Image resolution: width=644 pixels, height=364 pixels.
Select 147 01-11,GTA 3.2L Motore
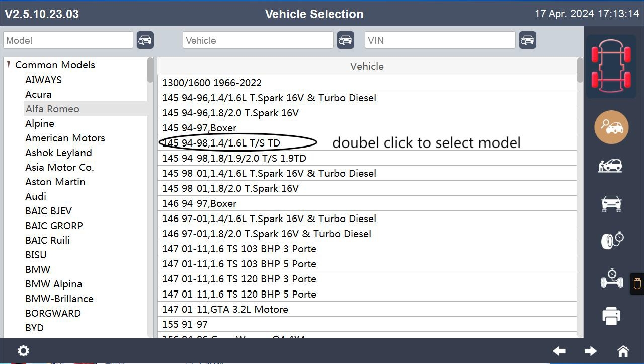pos(367,309)
